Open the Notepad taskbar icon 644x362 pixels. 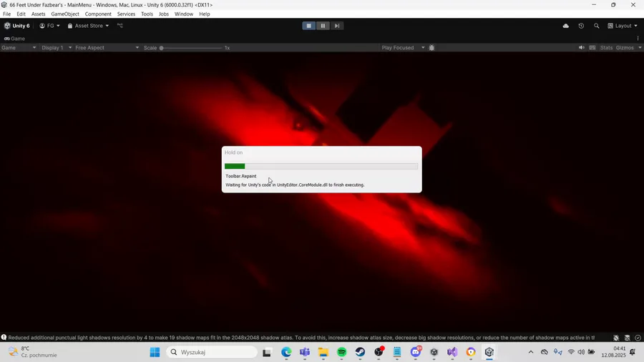(397, 352)
